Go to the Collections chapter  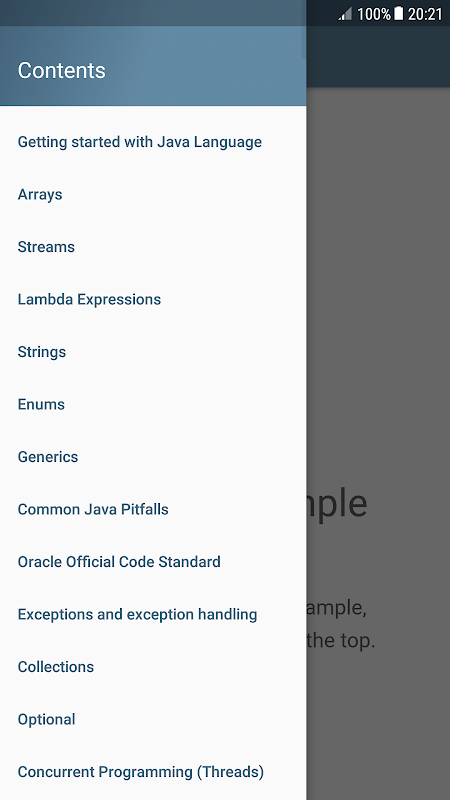153,667
